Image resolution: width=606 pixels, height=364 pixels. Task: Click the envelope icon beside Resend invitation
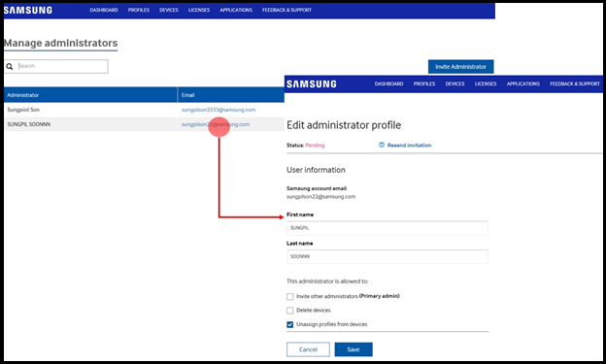click(382, 145)
